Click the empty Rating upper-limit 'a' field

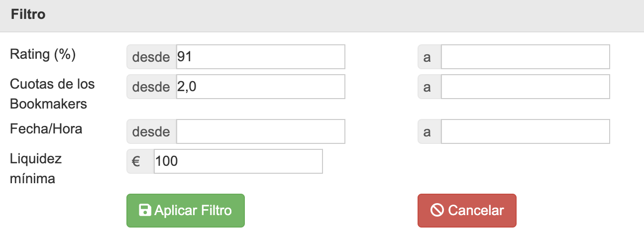[x=525, y=57]
